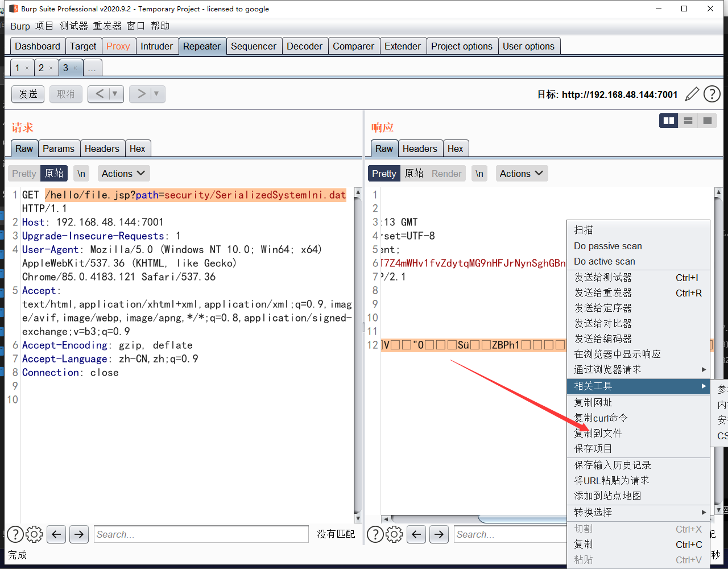Image resolution: width=728 pixels, height=569 pixels.
Task: Open the help icon beside target
Action: (x=712, y=94)
